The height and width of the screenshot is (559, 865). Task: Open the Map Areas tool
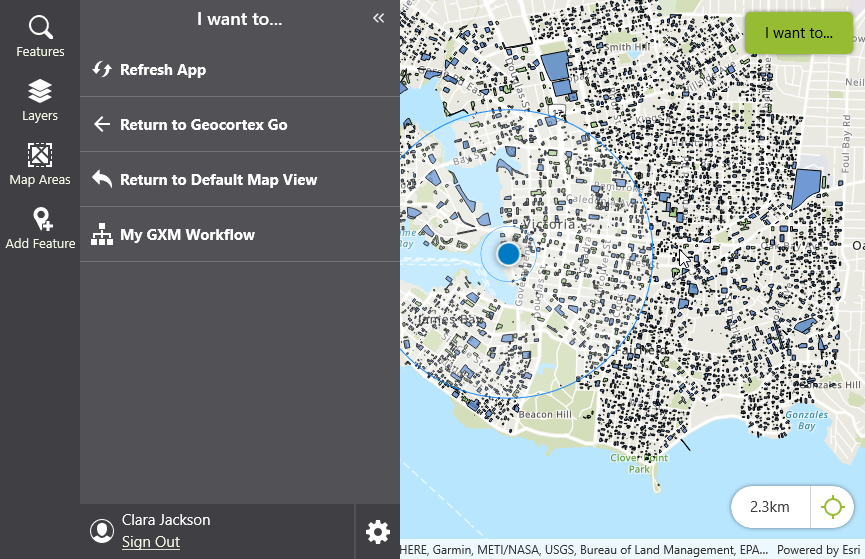point(40,164)
